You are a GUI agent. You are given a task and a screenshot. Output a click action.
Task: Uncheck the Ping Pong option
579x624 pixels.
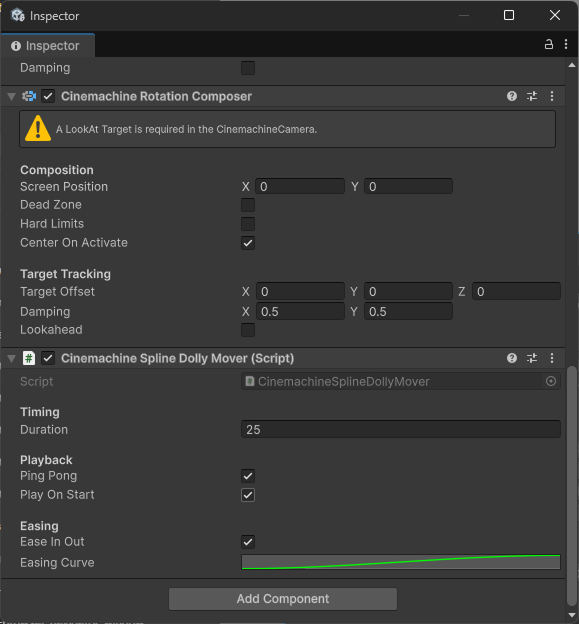tap(248, 476)
